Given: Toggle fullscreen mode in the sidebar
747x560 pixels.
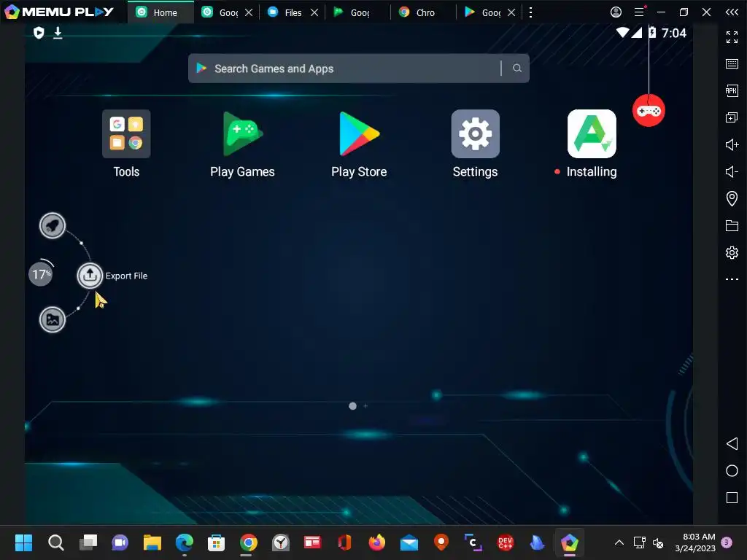Looking at the screenshot, I should coord(732,36).
